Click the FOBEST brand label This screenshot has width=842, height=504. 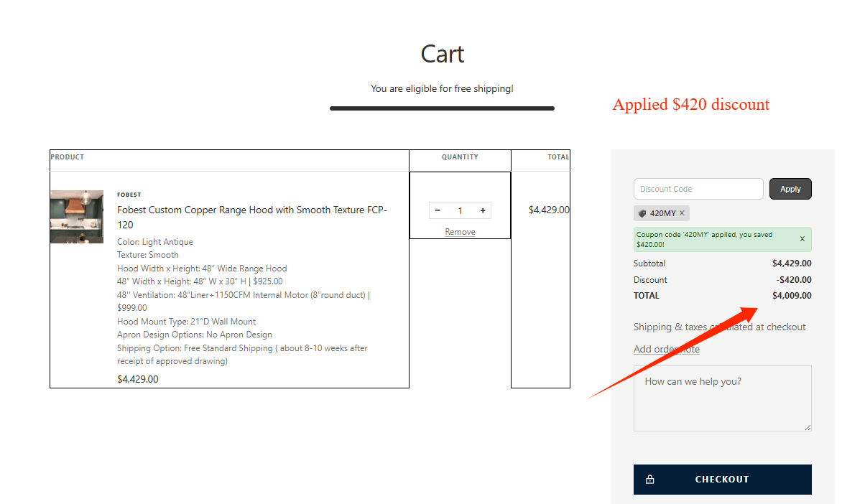tap(129, 195)
